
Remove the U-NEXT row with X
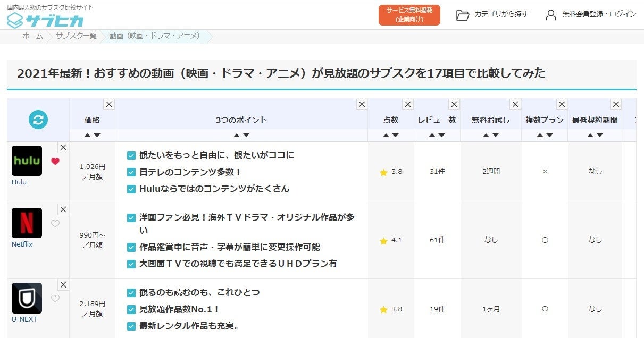tap(63, 285)
